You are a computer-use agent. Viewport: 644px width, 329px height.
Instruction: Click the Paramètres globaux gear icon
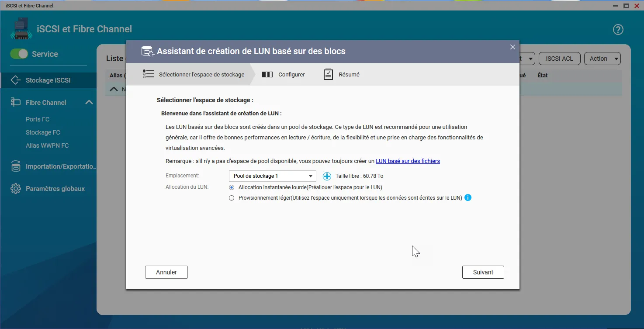16,189
